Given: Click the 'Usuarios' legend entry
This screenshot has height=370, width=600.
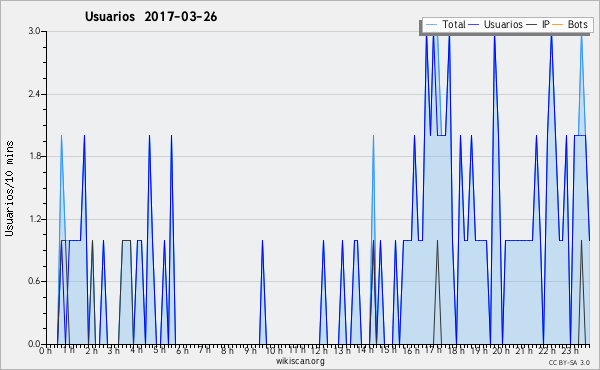Looking at the screenshot, I should point(503,24).
